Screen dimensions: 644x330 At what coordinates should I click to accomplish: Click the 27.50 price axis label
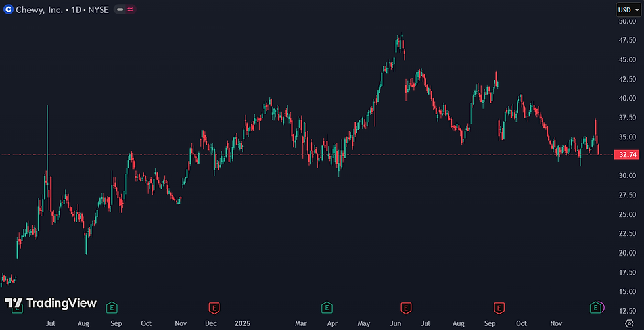click(x=628, y=195)
